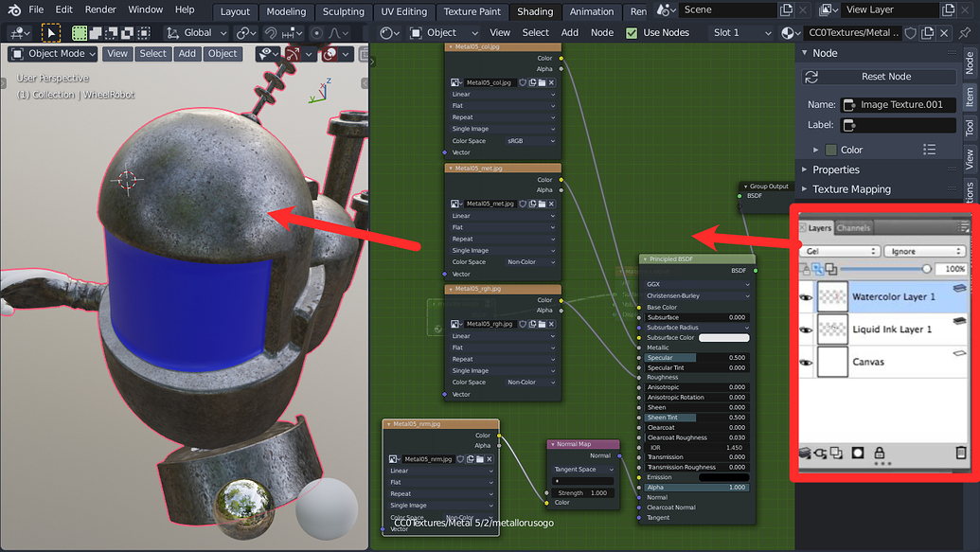This screenshot has width=980, height=552.
Task: Open the Ignore composite depth dropdown
Action: (x=925, y=251)
